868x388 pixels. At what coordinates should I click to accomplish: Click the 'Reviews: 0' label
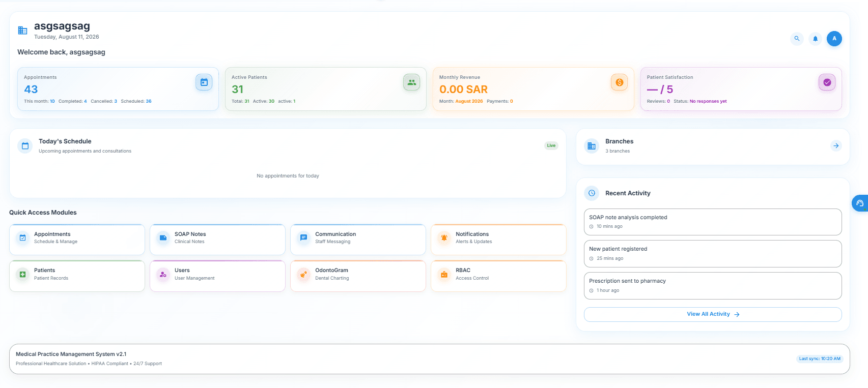tap(658, 101)
